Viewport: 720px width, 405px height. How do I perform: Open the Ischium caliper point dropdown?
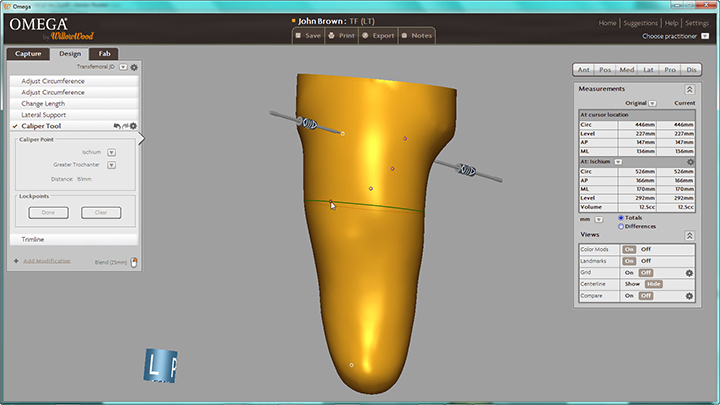(x=111, y=152)
